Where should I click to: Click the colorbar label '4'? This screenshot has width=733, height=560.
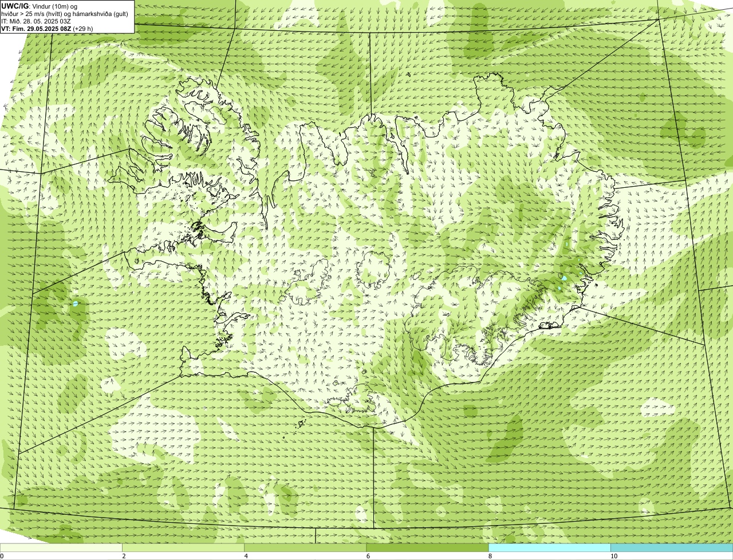coord(246,556)
